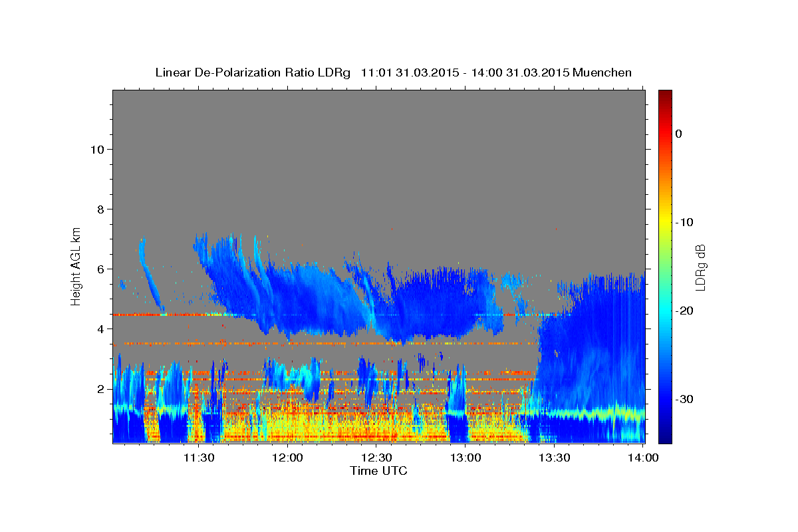Click the Height AGL km axis label
This screenshot has height=532, width=798.
coord(76,265)
